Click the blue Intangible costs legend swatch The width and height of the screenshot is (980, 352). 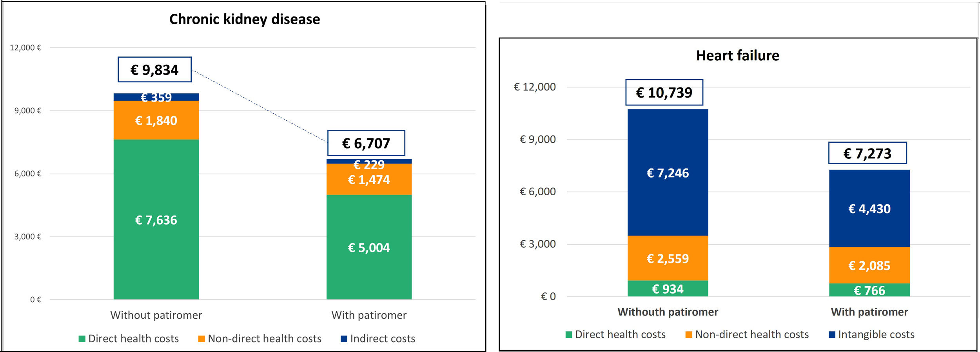tap(832, 335)
